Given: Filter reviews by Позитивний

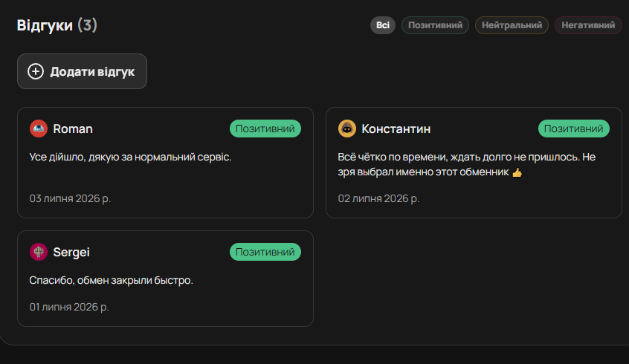Looking at the screenshot, I should pos(435,25).
